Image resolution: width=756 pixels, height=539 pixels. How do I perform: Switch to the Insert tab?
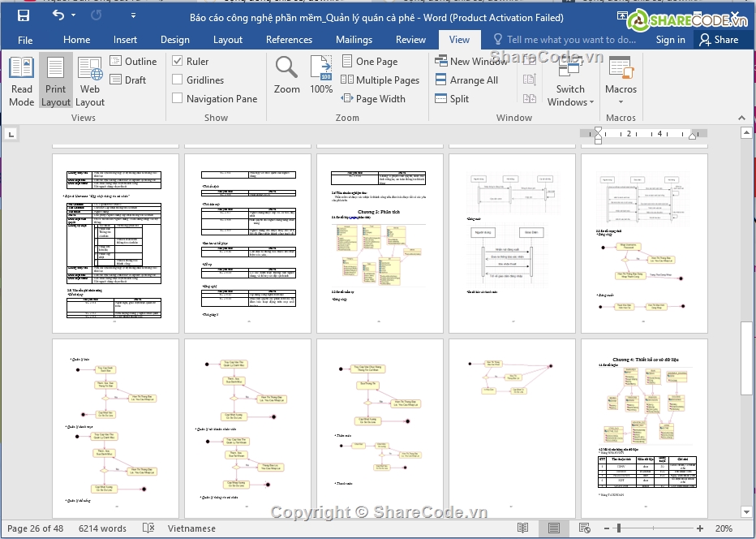126,40
